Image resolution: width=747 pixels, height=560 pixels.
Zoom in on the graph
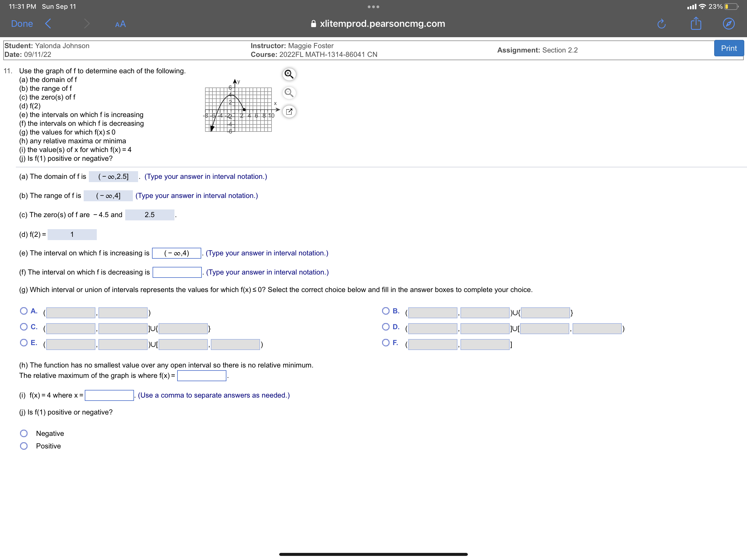[289, 74]
